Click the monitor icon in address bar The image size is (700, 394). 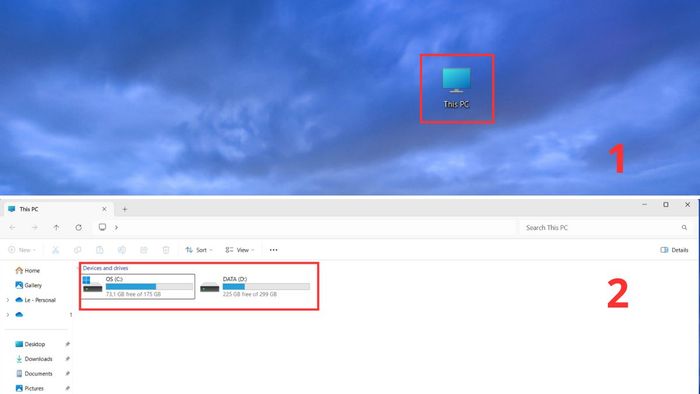coord(102,227)
